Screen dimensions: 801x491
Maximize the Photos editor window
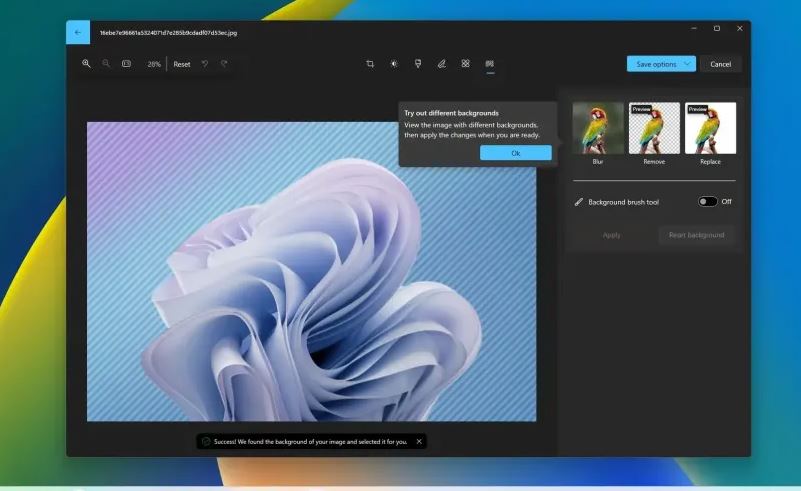[717, 29]
